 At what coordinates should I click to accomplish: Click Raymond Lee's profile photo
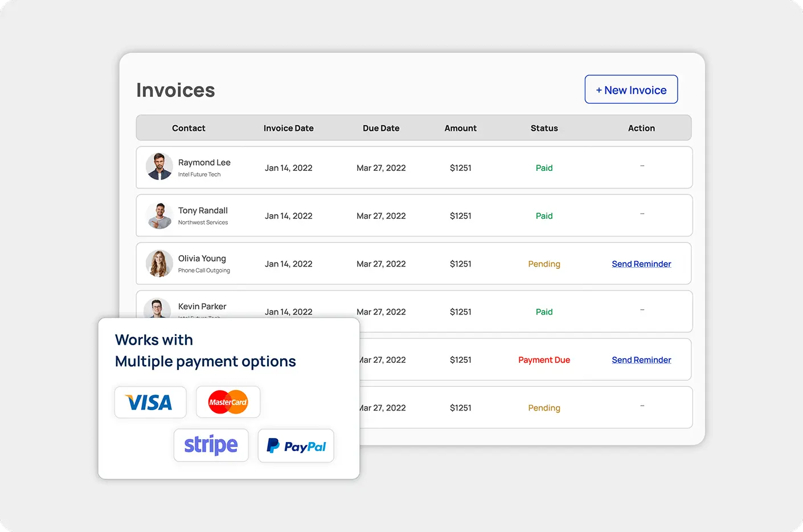pyautogui.click(x=159, y=167)
